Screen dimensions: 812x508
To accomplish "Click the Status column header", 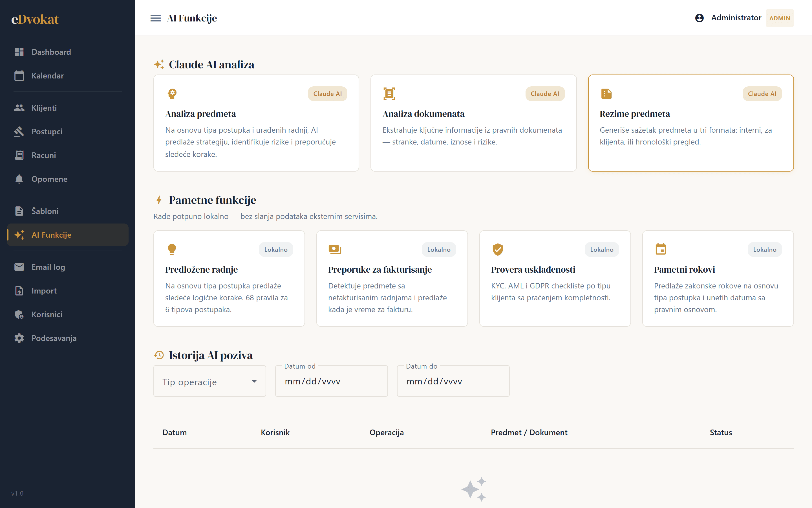I will pyautogui.click(x=721, y=432).
